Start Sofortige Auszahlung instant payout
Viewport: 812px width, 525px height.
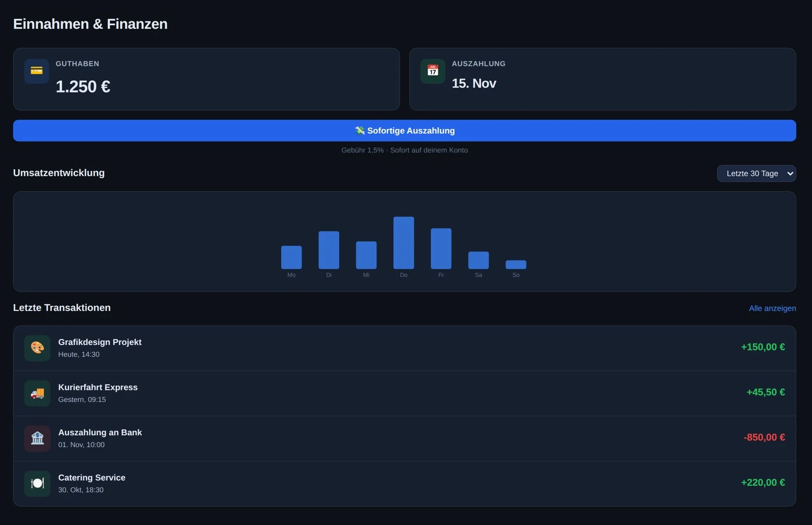click(405, 130)
